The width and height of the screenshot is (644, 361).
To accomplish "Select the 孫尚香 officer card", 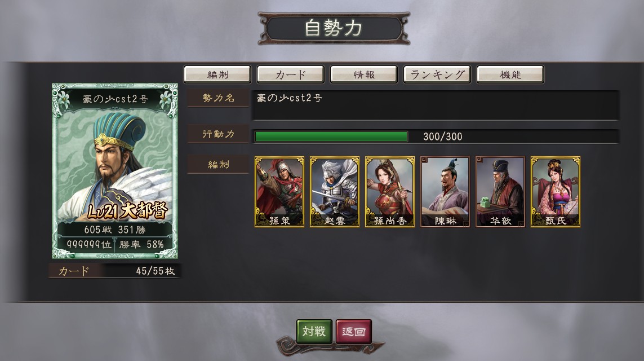I will tap(390, 192).
